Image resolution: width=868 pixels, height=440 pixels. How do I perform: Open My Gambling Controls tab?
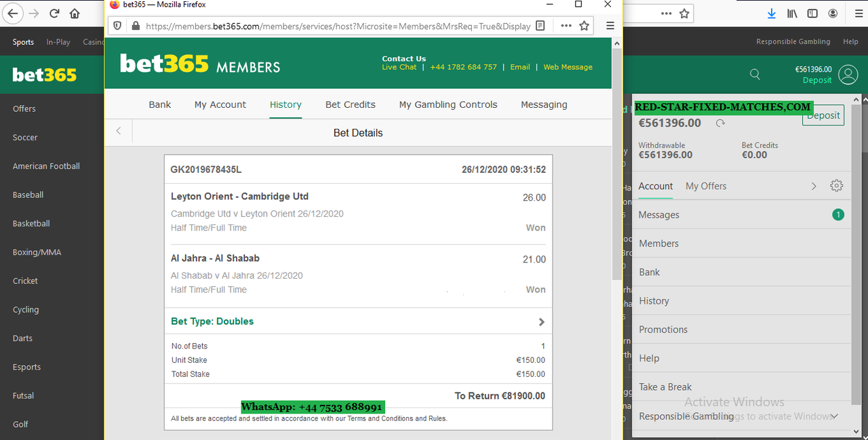[448, 104]
